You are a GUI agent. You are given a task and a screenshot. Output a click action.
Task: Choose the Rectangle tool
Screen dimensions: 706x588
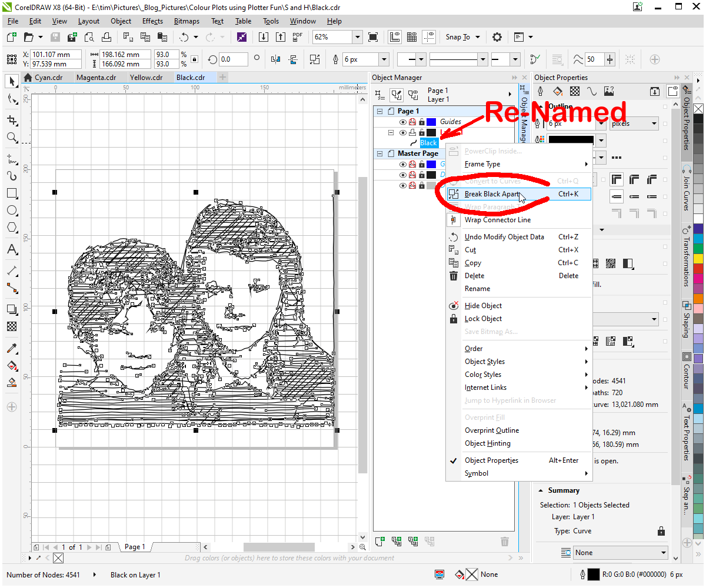(12, 193)
